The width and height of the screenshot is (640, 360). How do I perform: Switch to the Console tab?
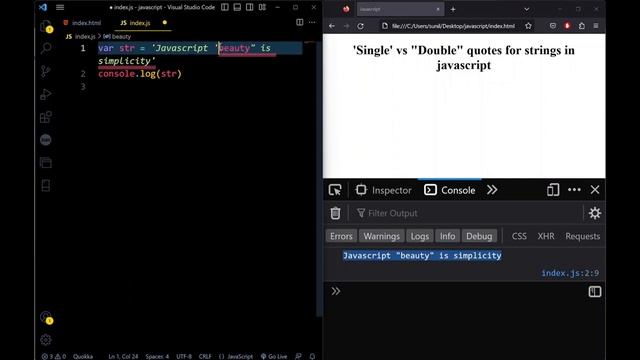pyautogui.click(x=450, y=190)
